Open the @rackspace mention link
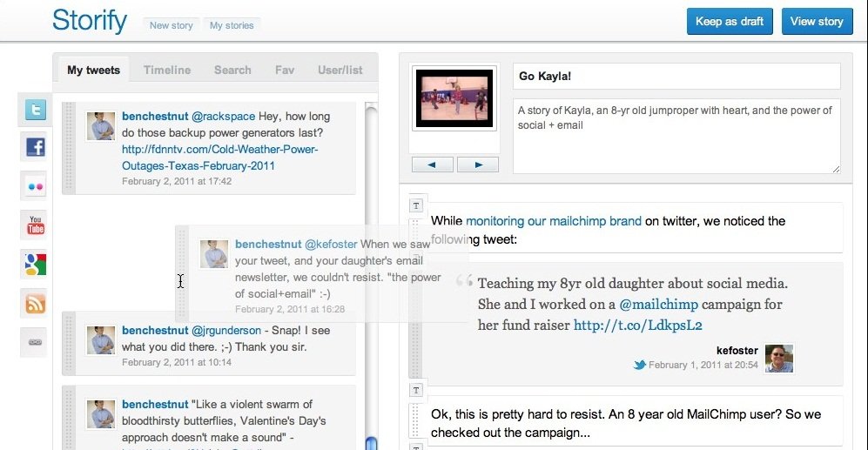Screen dimensions: 868x450 [223, 117]
